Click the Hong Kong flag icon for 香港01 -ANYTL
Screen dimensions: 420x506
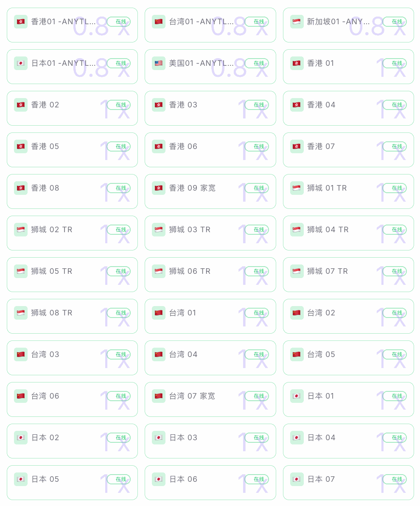pyautogui.click(x=21, y=22)
